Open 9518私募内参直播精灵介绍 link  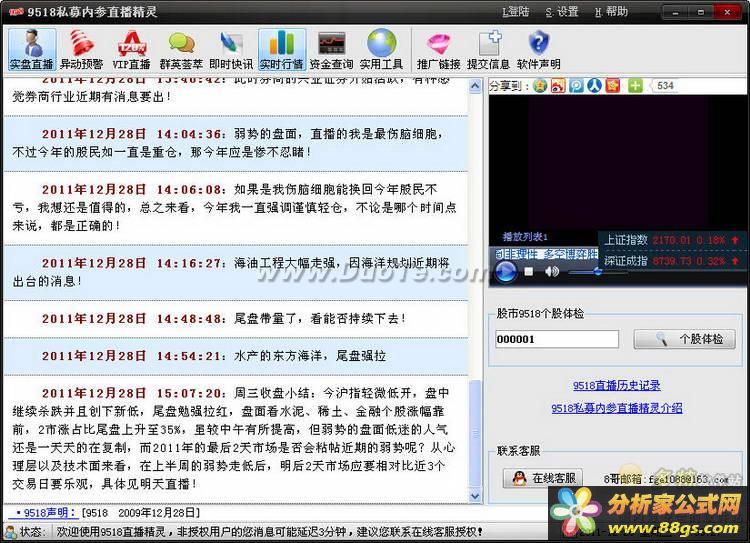coord(617,408)
